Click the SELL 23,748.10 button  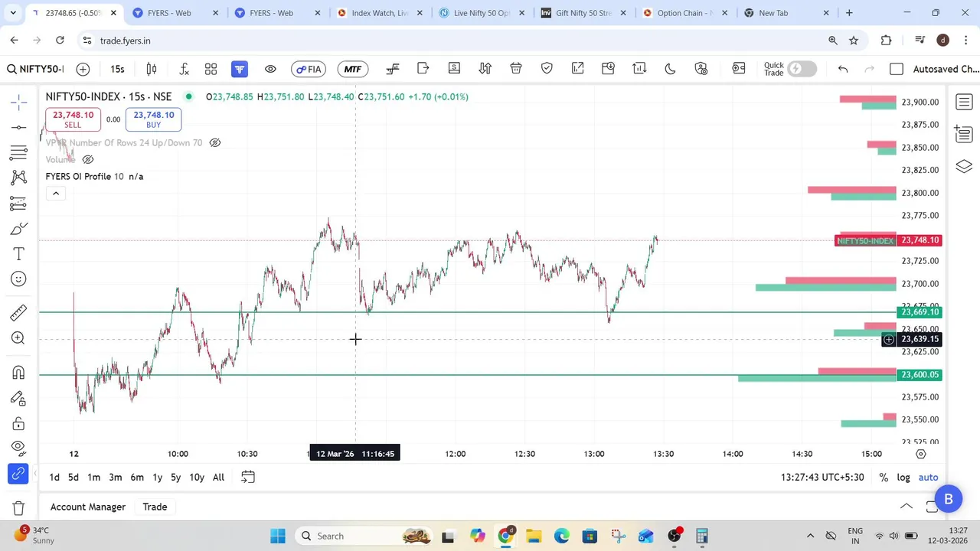click(x=73, y=119)
